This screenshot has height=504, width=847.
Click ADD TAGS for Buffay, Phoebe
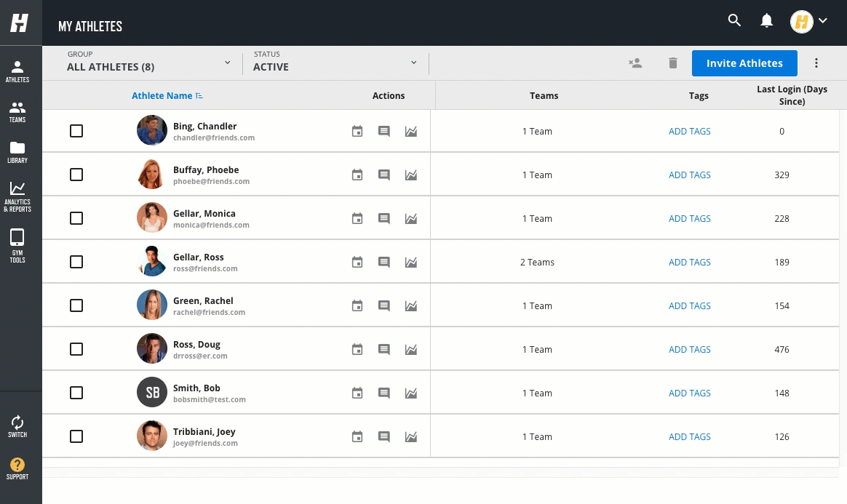[689, 175]
